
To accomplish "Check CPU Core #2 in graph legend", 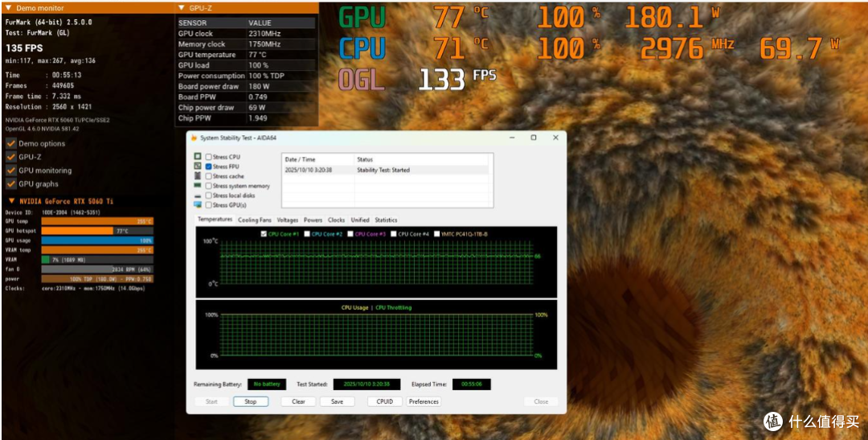I will tap(307, 234).
